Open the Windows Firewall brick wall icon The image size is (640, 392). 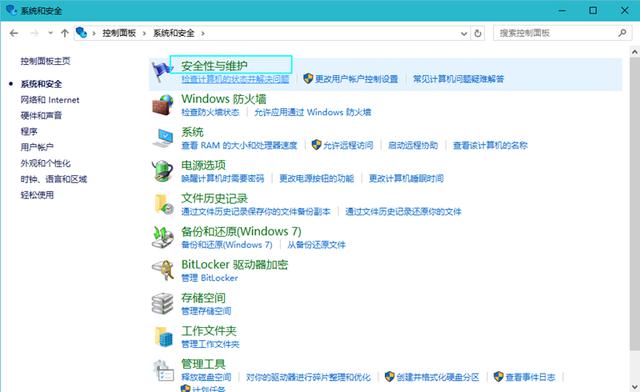[162, 105]
